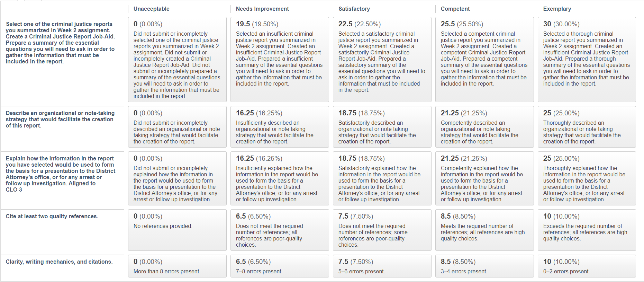Select the '3–4 errors present' cell

[x=484, y=266]
